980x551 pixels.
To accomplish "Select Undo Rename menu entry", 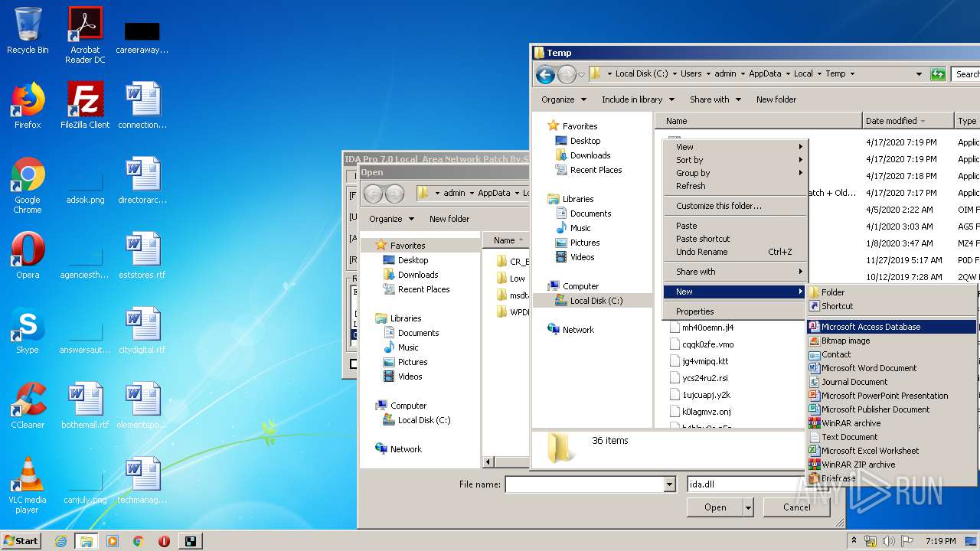I will click(x=735, y=252).
